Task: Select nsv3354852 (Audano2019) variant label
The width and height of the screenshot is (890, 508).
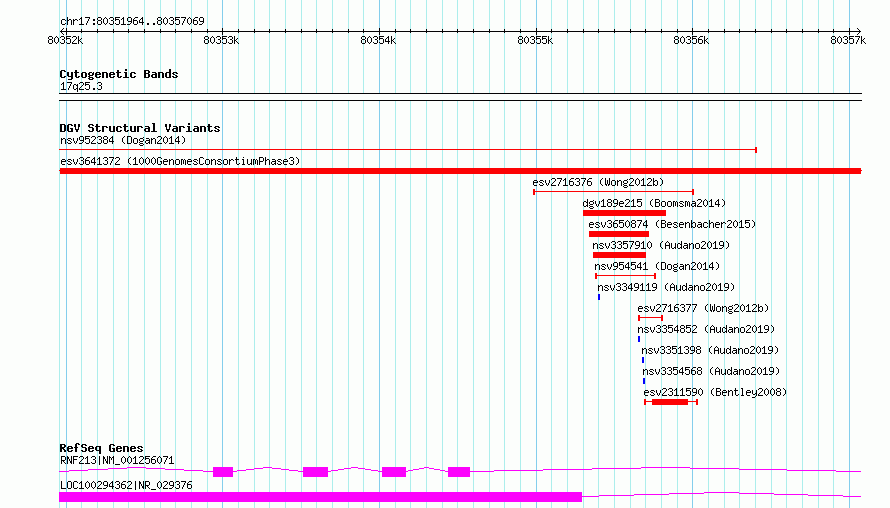Action: [x=706, y=329]
